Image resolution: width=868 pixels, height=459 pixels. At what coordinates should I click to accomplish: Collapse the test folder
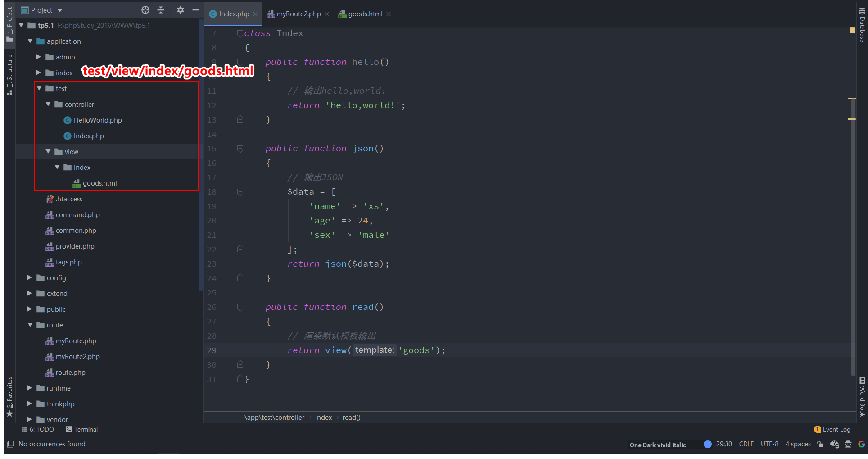coord(39,88)
